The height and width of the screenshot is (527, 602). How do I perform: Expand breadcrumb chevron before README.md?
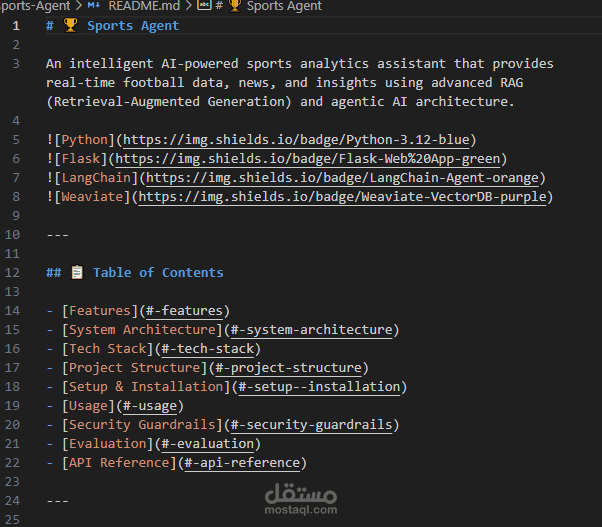click(x=78, y=6)
